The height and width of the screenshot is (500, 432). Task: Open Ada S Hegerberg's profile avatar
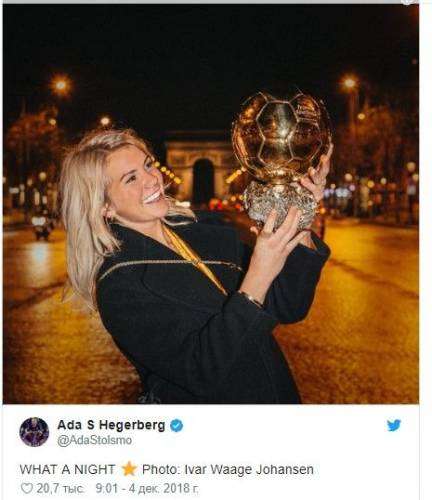click(34, 432)
